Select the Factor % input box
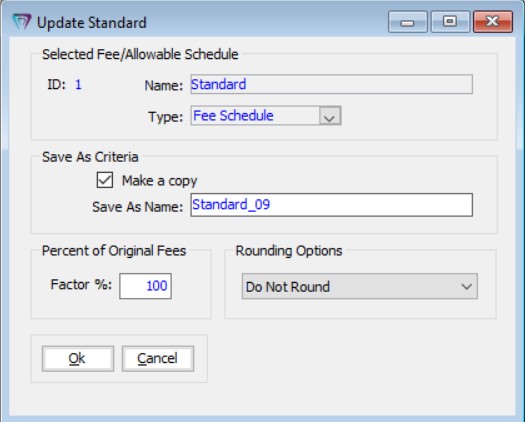This screenshot has height=422, width=525. (x=145, y=286)
